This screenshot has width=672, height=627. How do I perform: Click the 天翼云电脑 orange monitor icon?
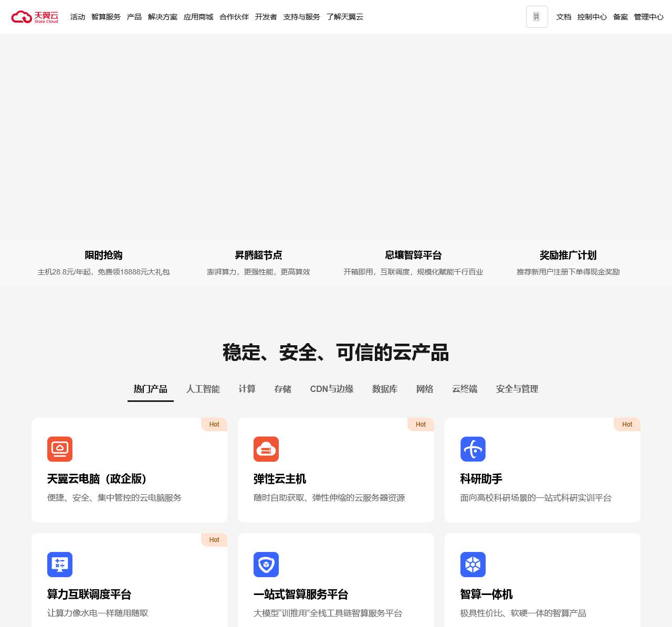[x=60, y=449]
